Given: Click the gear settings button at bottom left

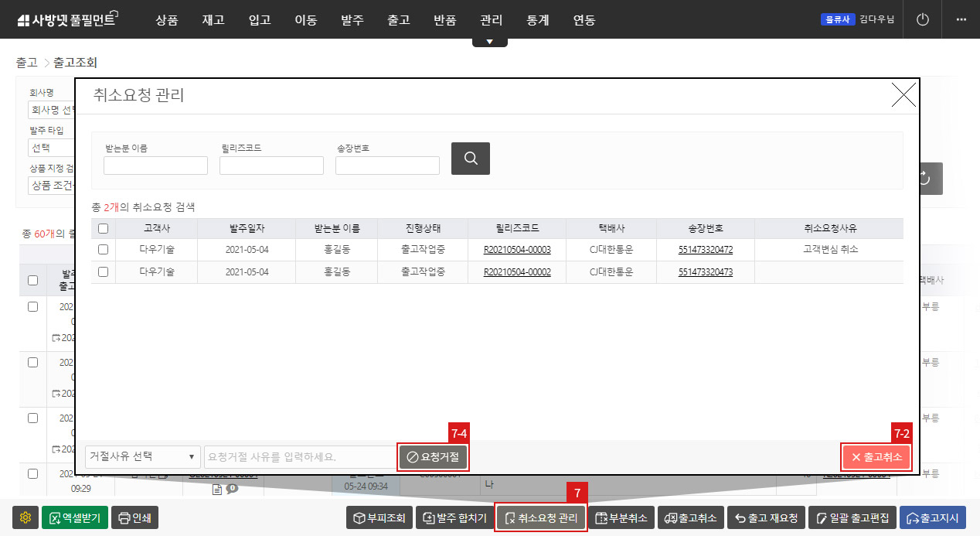Looking at the screenshot, I should pos(26,518).
